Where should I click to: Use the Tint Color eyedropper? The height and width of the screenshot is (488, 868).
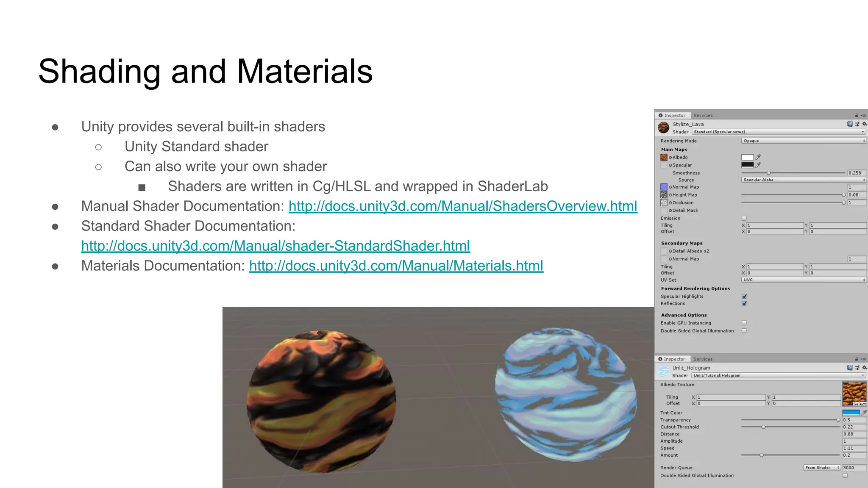[864, 413]
